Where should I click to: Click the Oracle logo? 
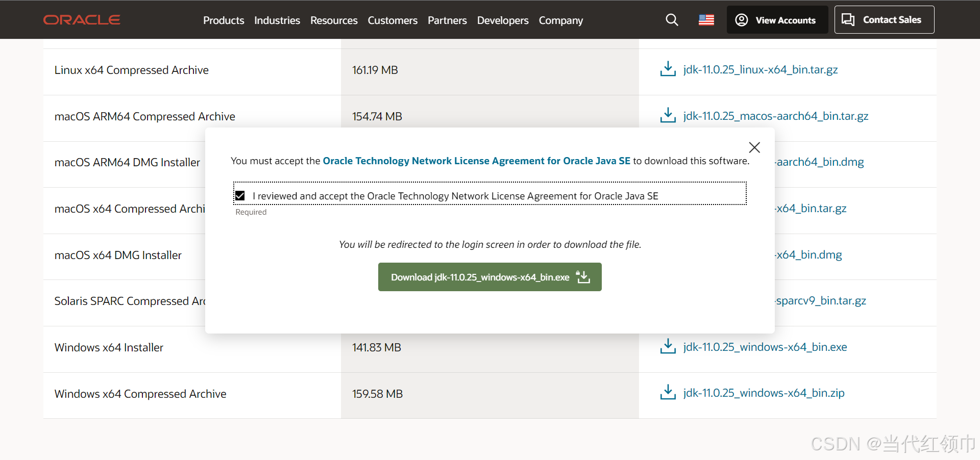coord(82,20)
